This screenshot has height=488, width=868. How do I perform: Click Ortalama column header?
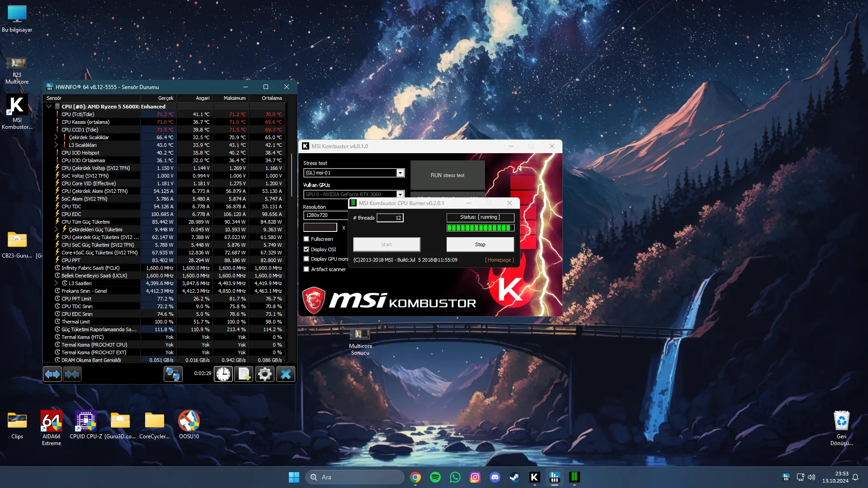[267, 98]
